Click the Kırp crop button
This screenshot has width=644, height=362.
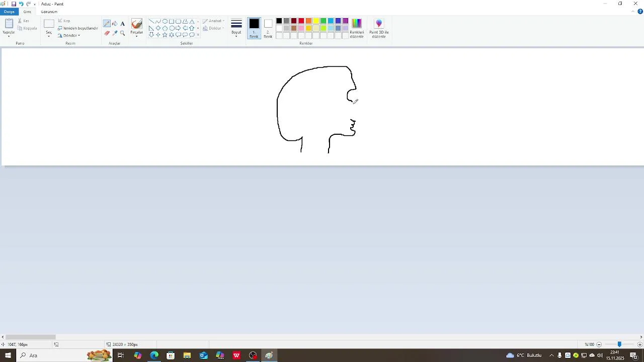[64, 21]
